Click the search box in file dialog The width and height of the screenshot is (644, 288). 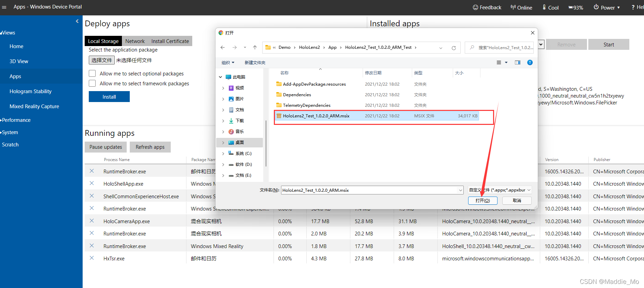click(500, 47)
